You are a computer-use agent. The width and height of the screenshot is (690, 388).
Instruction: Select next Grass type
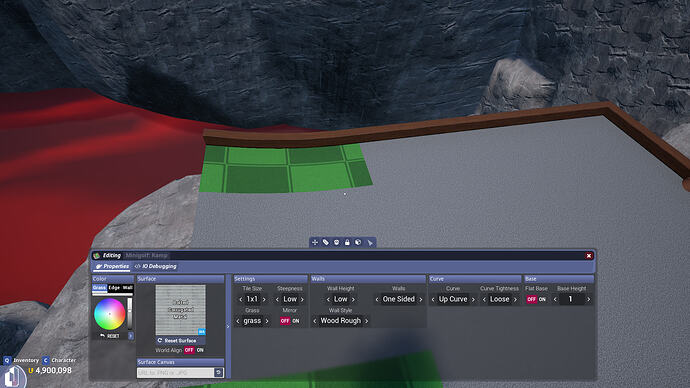tap(267, 321)
